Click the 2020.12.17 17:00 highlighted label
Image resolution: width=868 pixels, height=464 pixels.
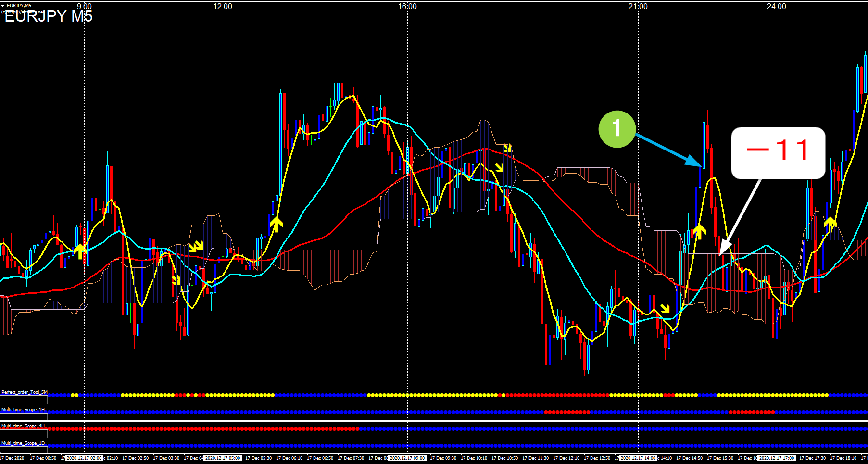pos(777,458)
